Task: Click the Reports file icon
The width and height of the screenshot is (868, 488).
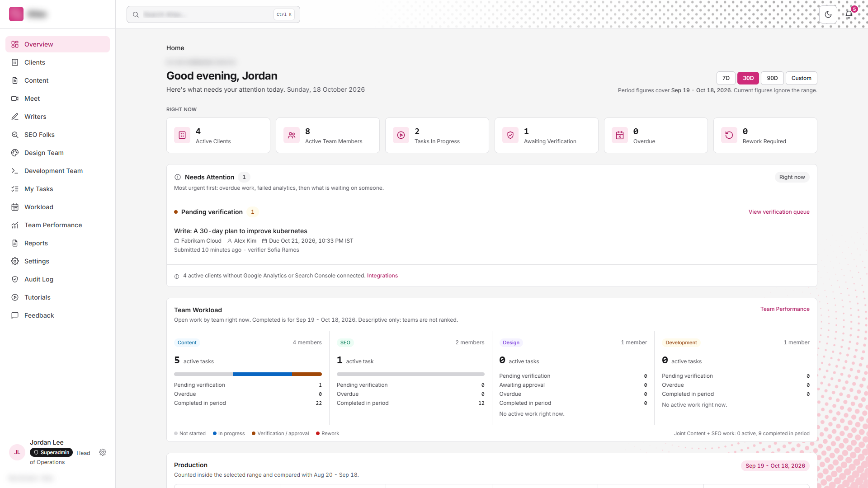Action: click(15, 243)
